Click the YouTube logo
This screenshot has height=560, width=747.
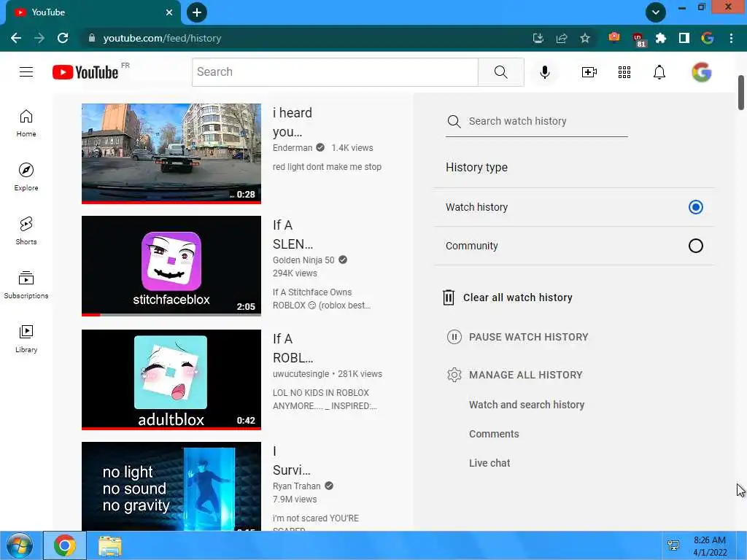point(85,72)
